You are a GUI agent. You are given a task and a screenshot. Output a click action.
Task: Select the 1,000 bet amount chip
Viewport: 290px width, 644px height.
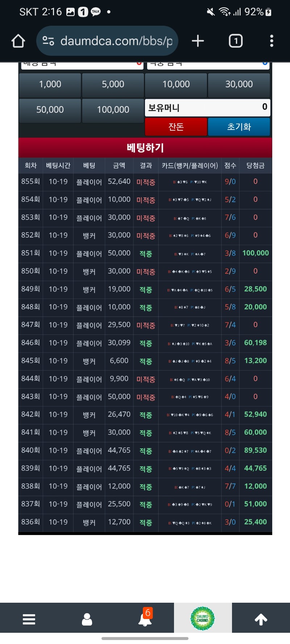[x=50, y=84]
